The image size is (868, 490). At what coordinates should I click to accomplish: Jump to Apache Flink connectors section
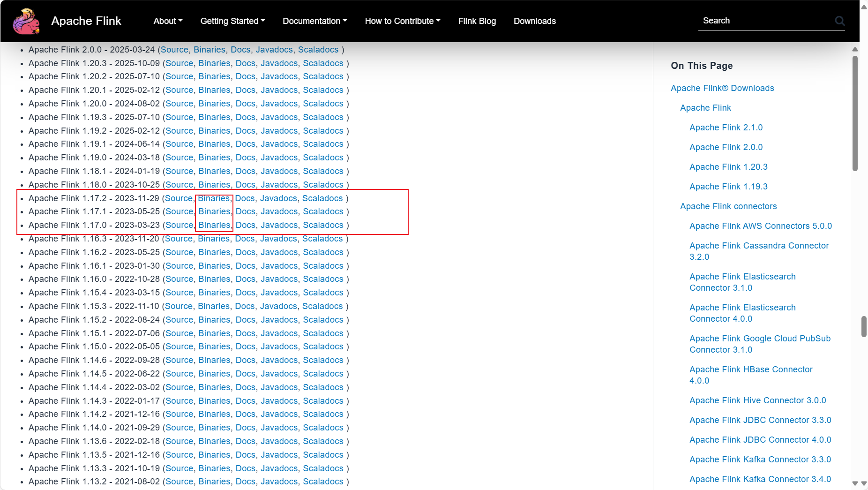(x=728, y=206)
